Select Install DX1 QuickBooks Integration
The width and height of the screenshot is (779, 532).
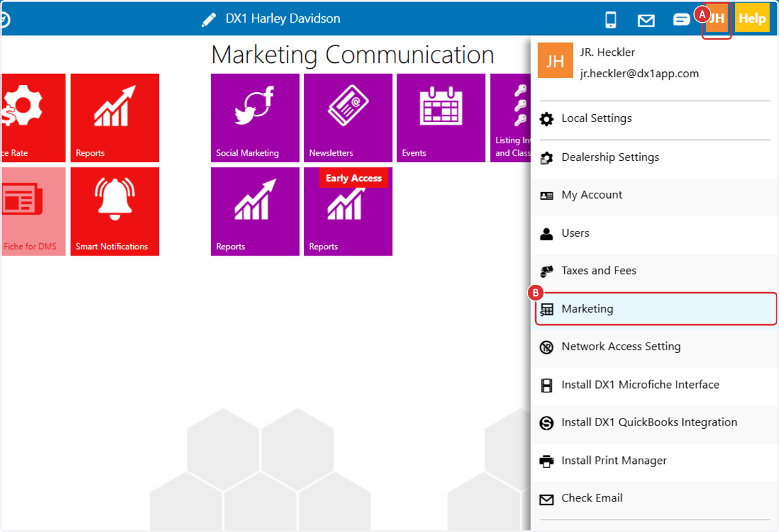coord(655,422)
